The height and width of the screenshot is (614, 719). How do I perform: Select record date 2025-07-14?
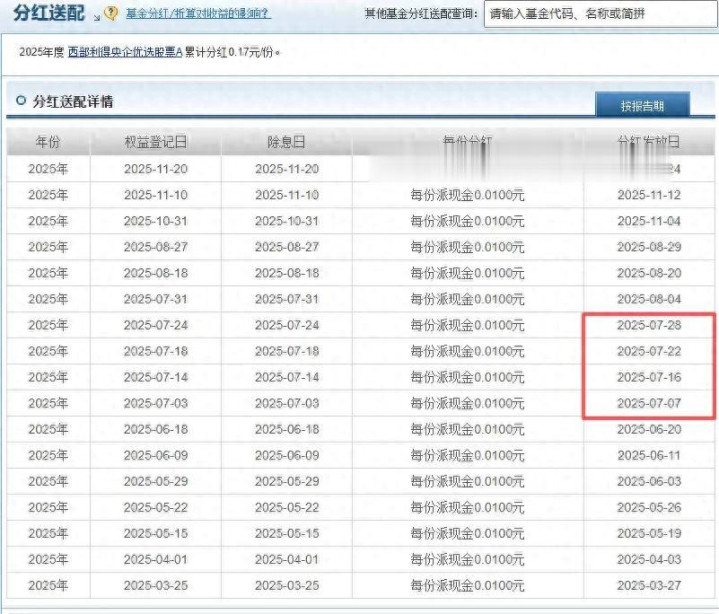(x=156, y=377)
